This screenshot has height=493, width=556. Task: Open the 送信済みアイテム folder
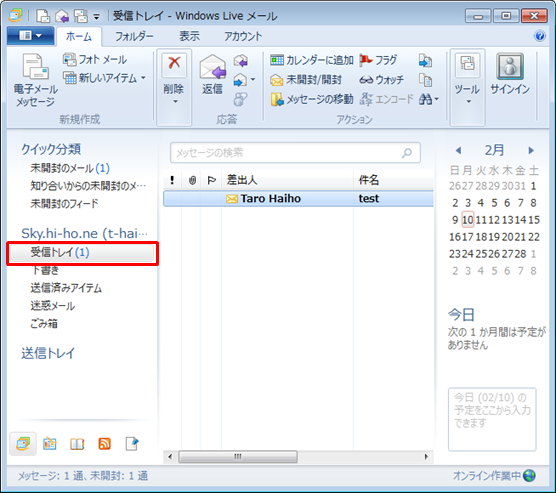click(x=66, y=288)
